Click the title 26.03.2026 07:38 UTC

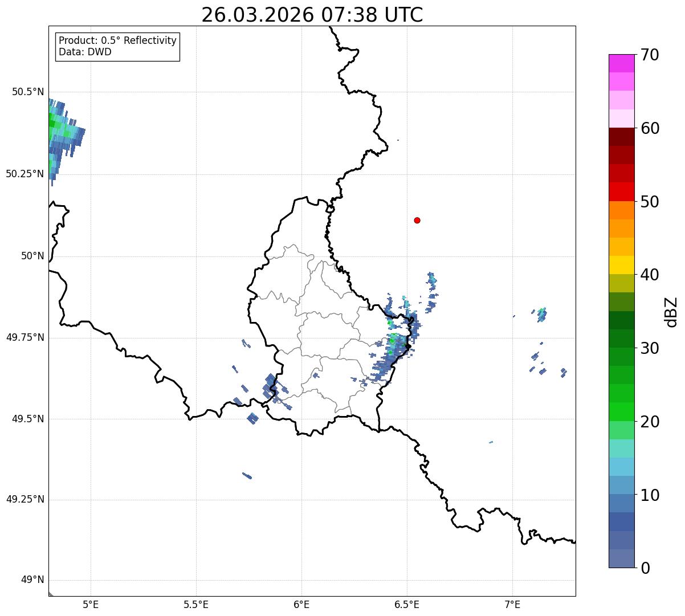point(312,15)
